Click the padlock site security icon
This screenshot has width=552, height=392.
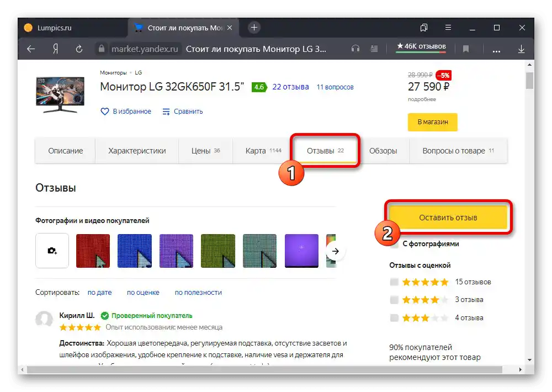[102, 49]
